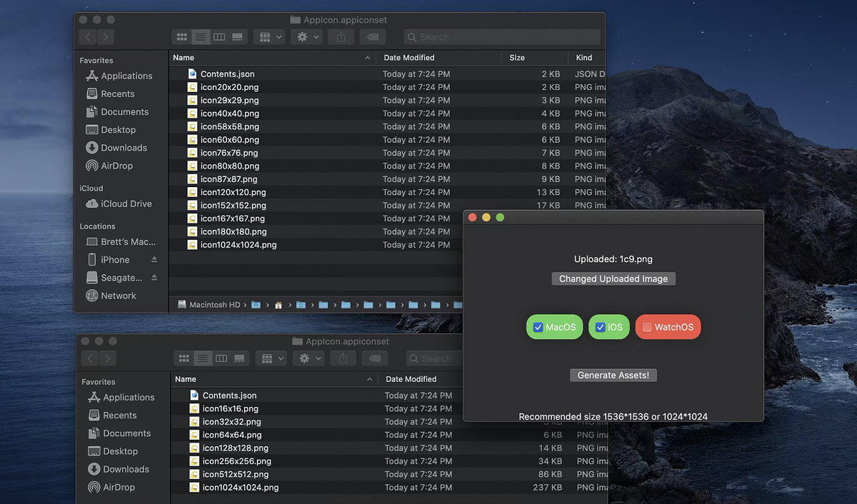
Task: Click the Edit Tags icon in the toolbar
Action: 372,36
